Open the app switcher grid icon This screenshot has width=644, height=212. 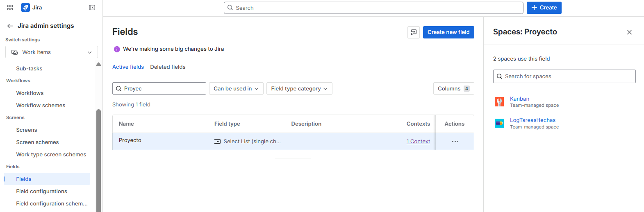(10, 7)
